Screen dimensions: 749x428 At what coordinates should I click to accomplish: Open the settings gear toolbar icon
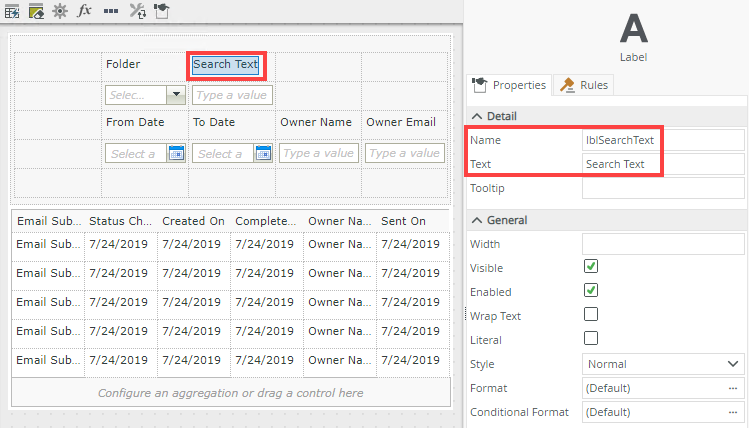60,11
